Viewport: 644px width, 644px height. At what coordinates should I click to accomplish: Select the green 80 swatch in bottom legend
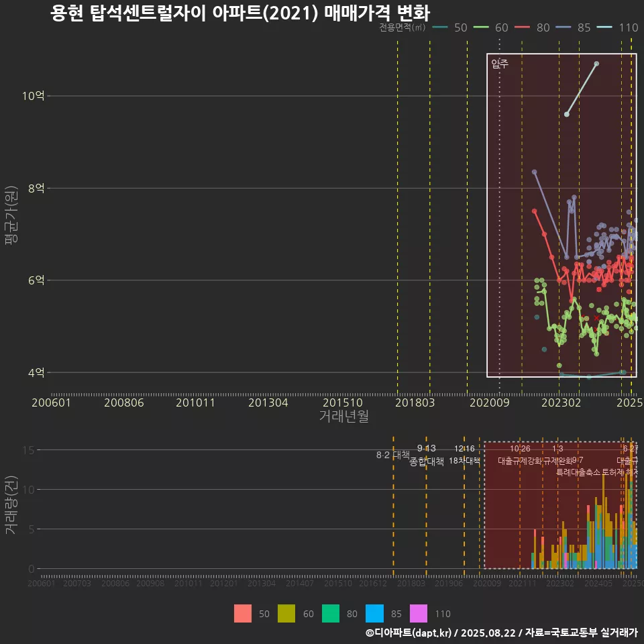point(331,614)
